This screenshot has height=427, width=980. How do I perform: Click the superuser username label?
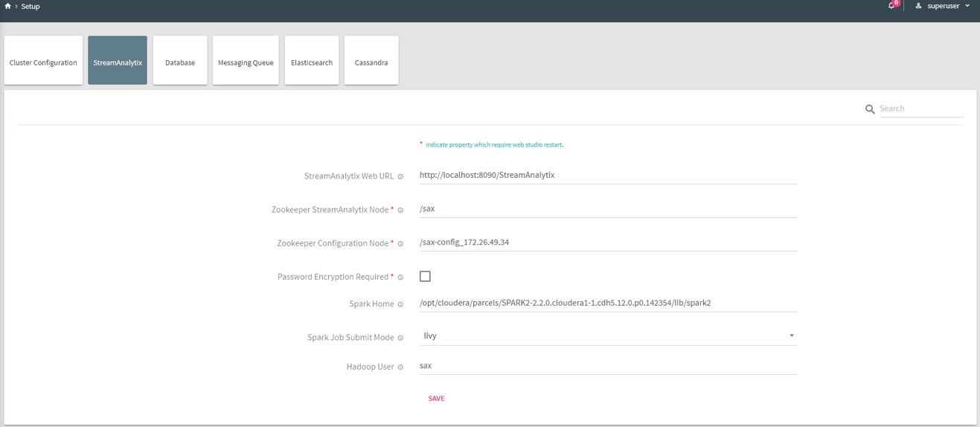944,6
